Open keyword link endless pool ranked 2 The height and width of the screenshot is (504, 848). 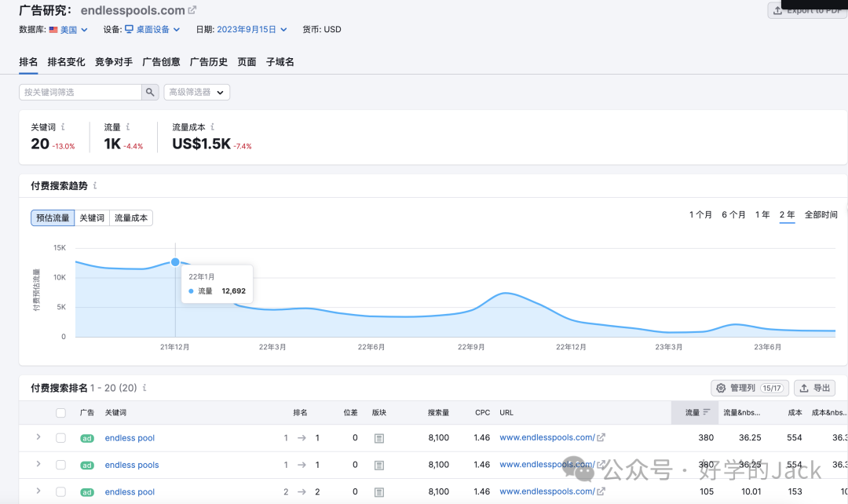click(x=130, y=492)
